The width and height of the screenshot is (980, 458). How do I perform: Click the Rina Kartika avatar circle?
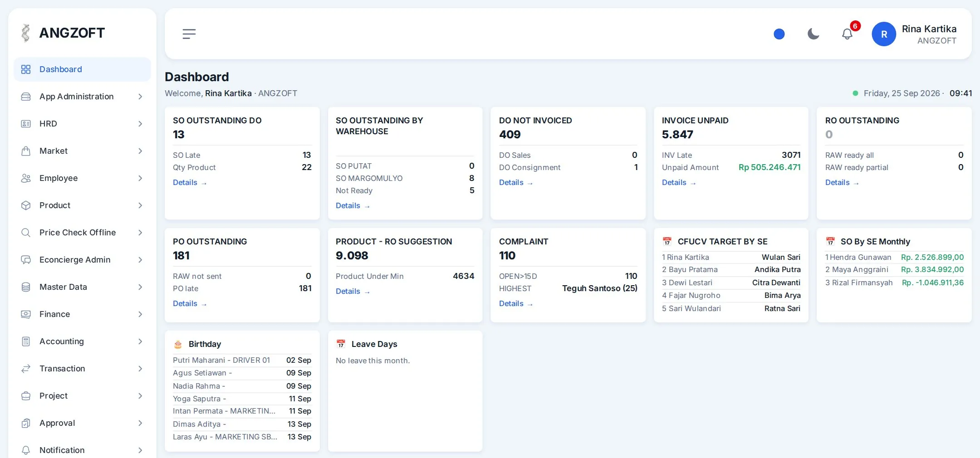[884, 34]
